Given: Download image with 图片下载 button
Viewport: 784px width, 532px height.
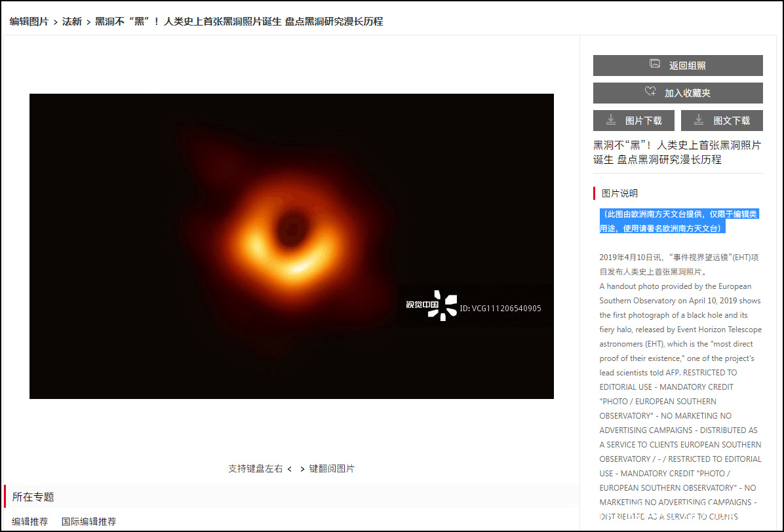Looking at the screenshot, I should click(633, 121).
